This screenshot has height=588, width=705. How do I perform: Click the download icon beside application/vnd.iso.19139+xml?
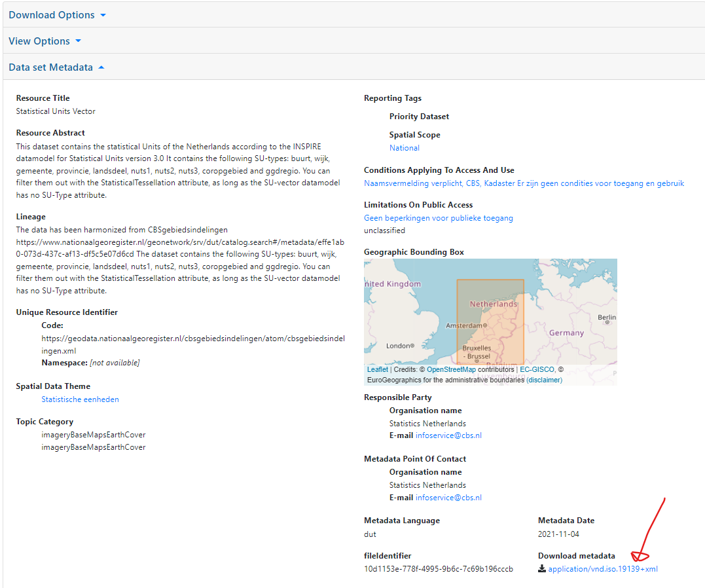[x=542, y=568]
